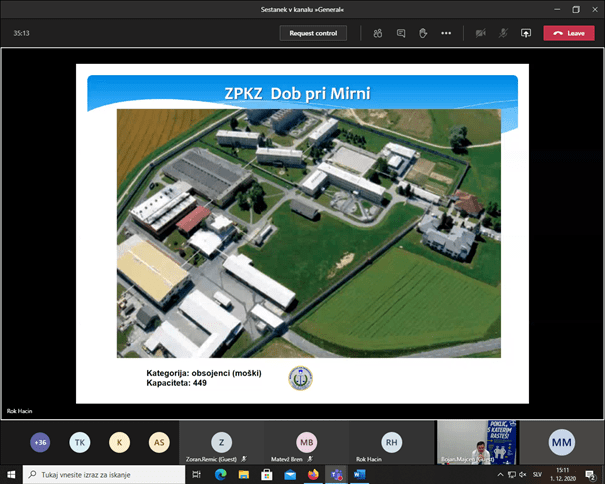Open the Windows Start menu

(x=11, y=474)
